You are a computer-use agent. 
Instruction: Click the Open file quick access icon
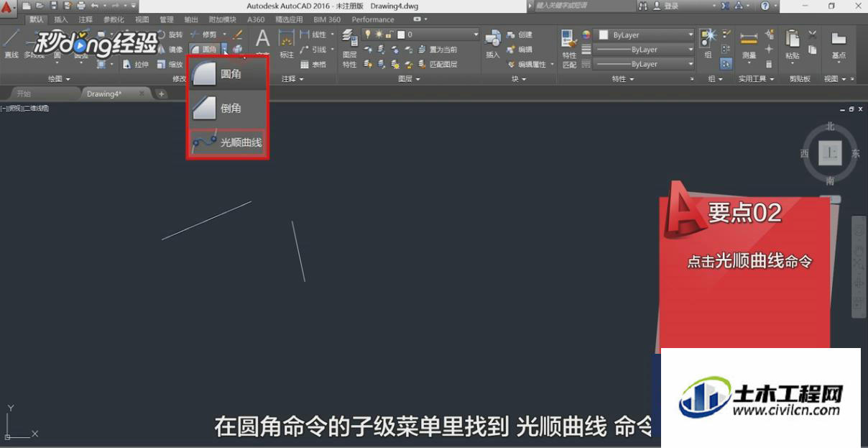40,6
